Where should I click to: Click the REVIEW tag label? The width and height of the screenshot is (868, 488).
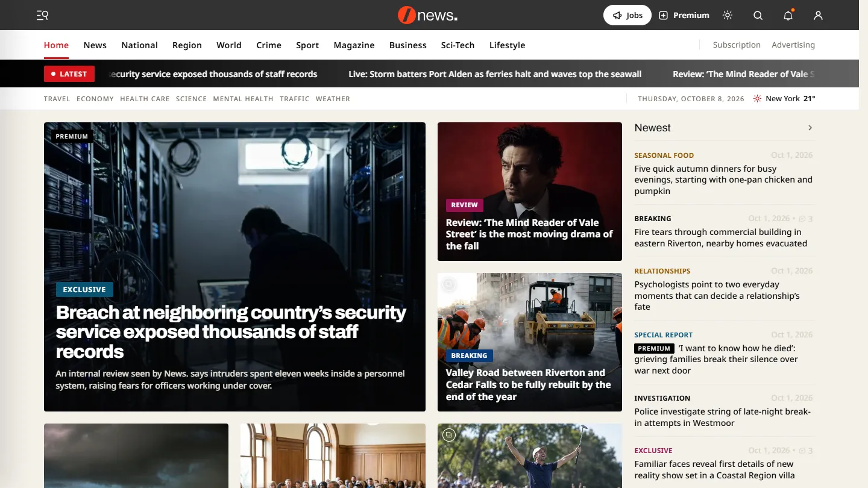464,205
